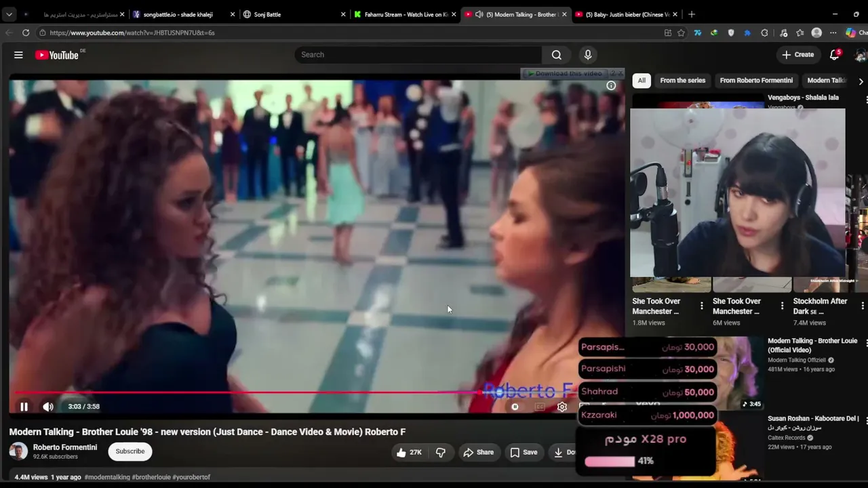Select the From Roberto Formentini chip

(x=756, y=81)
